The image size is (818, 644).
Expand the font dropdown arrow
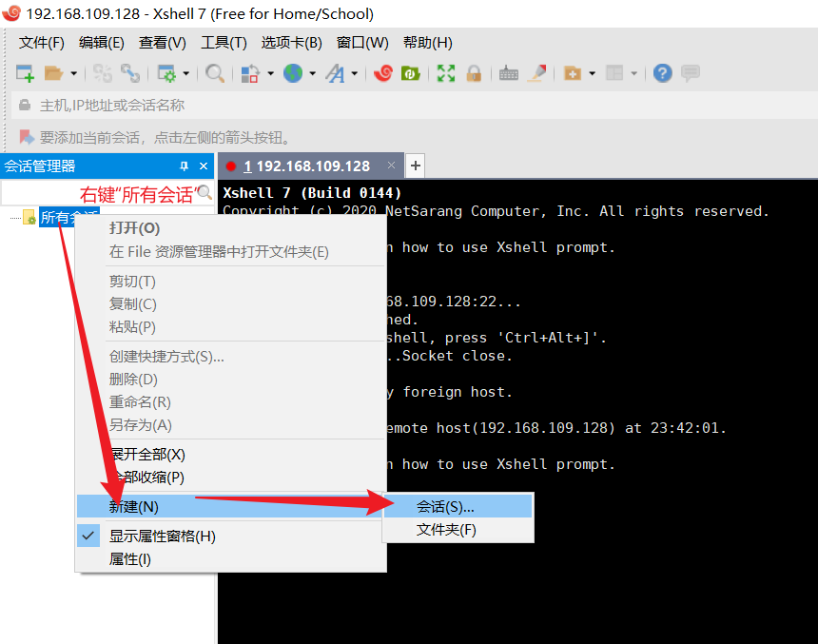(x=354, y=73)
